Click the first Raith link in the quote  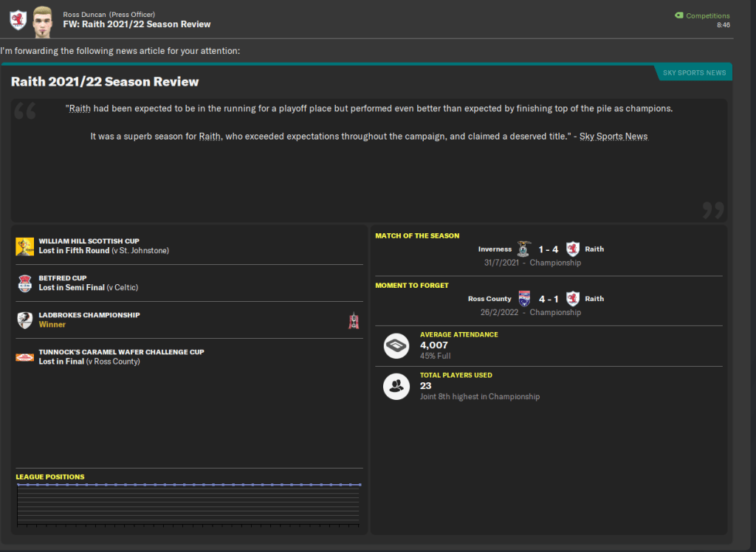(x=80, y=108)
